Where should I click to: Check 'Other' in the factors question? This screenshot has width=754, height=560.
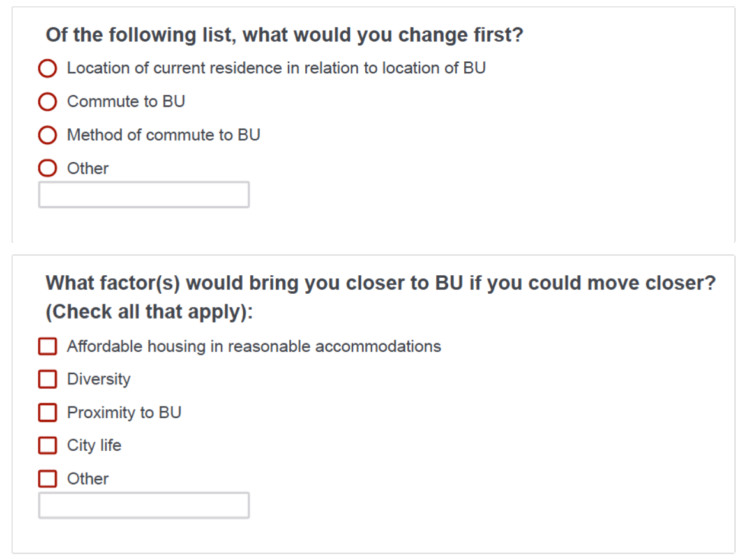click(47, 478)
